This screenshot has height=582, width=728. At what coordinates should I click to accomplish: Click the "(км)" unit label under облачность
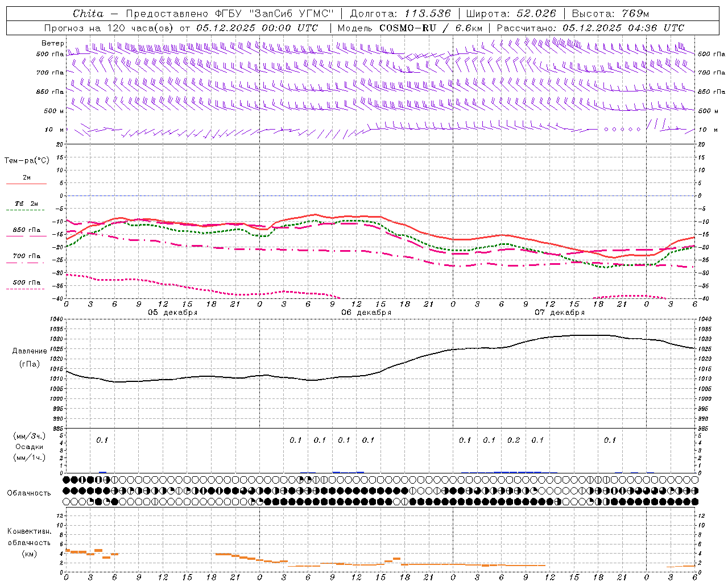click(29, 554)
